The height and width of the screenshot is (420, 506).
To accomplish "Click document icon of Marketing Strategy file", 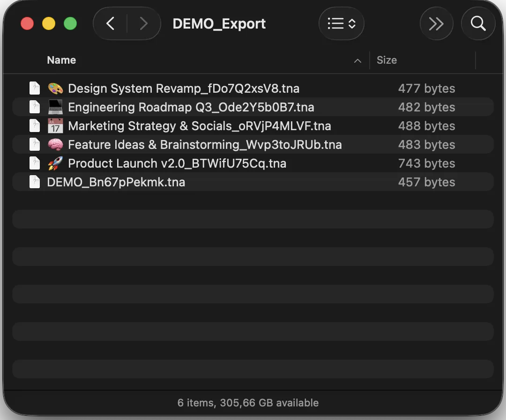I will coord(35,125).
